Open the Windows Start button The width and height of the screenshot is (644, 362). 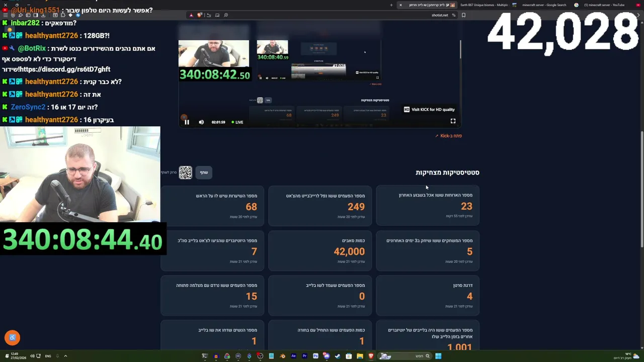coord(438,356)
